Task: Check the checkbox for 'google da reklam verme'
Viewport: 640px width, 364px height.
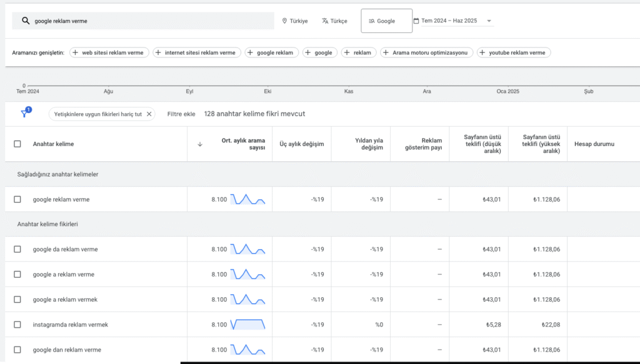Action: 17,249
